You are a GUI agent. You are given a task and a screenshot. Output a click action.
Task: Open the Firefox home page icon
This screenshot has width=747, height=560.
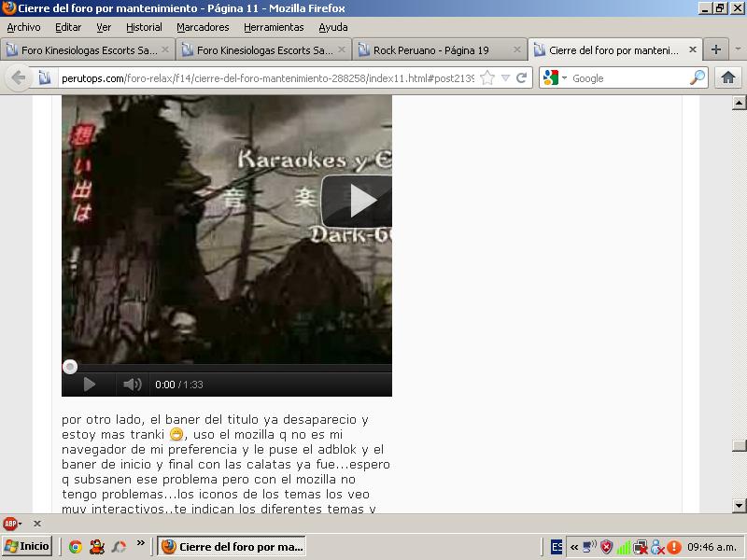coord(728,77)
